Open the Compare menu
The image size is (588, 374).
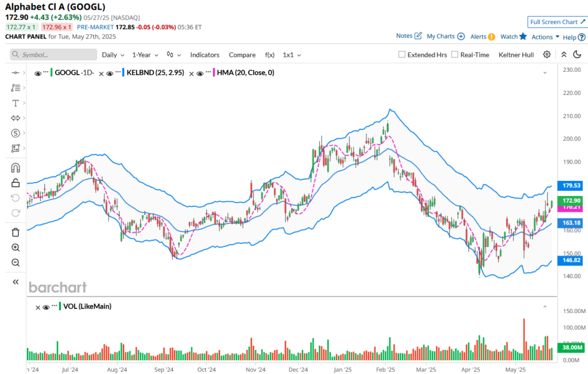point(242,55)
